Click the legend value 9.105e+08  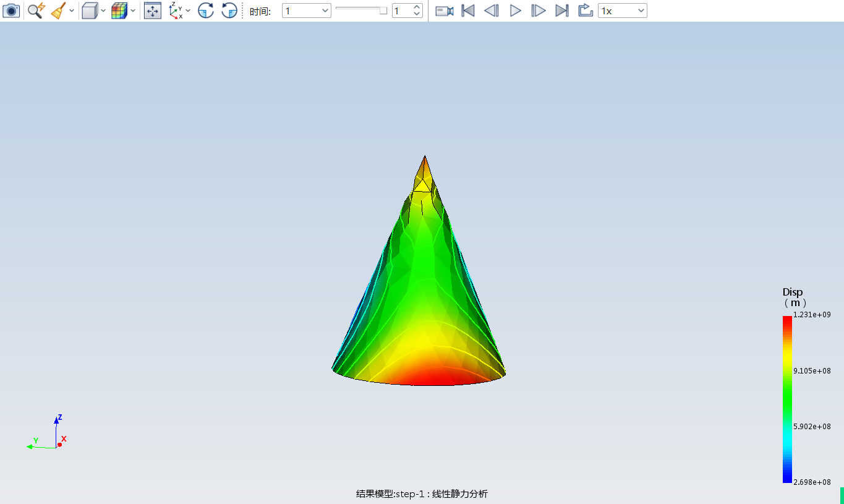click(x=812, y=371)
